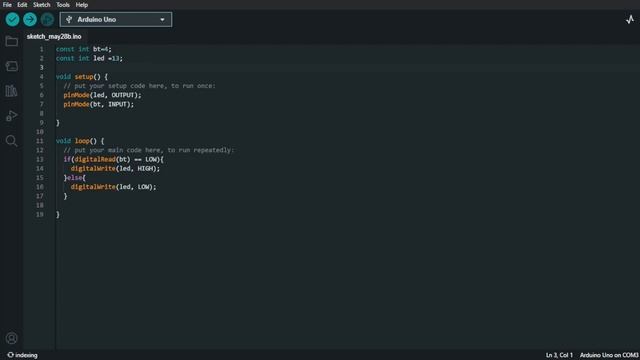Click line number 11 in gutter

click(x=40, y=141)
